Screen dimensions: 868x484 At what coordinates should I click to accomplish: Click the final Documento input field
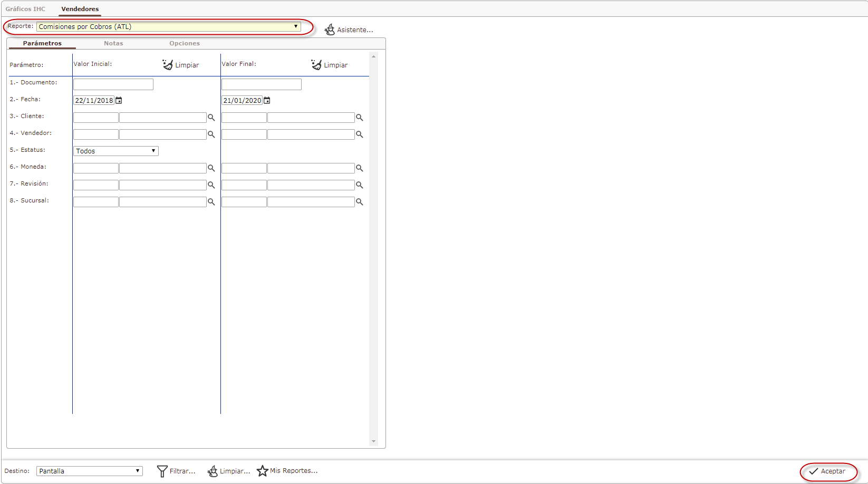click(262, 84)
